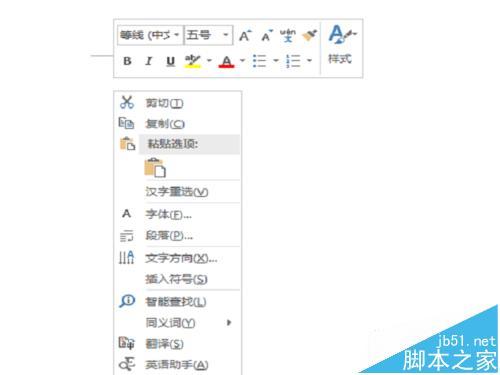The width and height of the screenshot is (500, 375).
Task: Select 汉字重选(V) menu entry
Action: (x=177, y=192)
